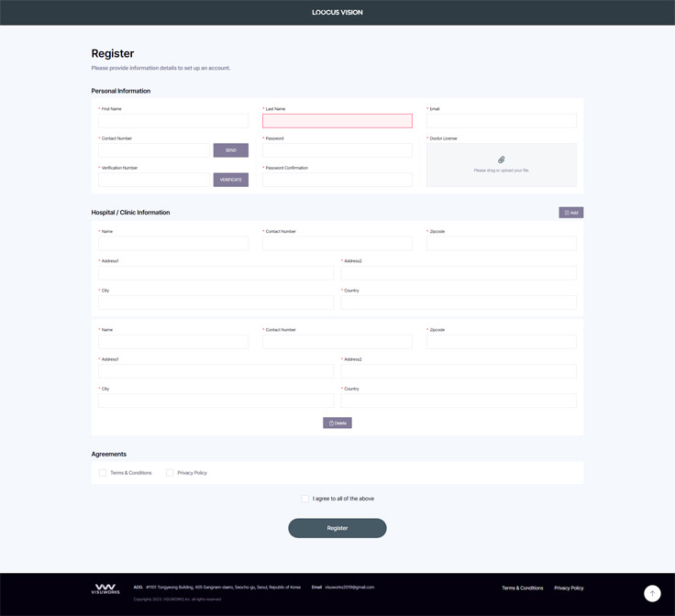Check the Terms & Conditions checkbox
The width and height of the screenshot is (675, 616).
coord(103,473)
